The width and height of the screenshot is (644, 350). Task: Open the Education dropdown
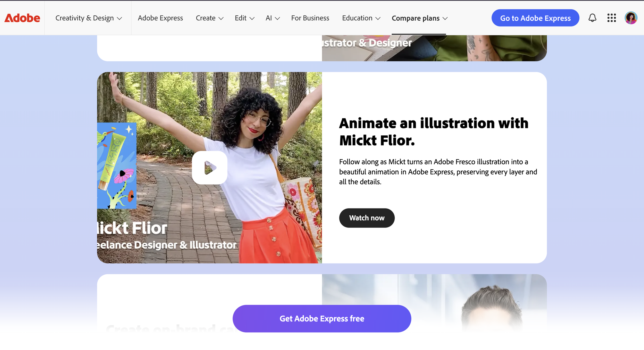click(361, 18)
